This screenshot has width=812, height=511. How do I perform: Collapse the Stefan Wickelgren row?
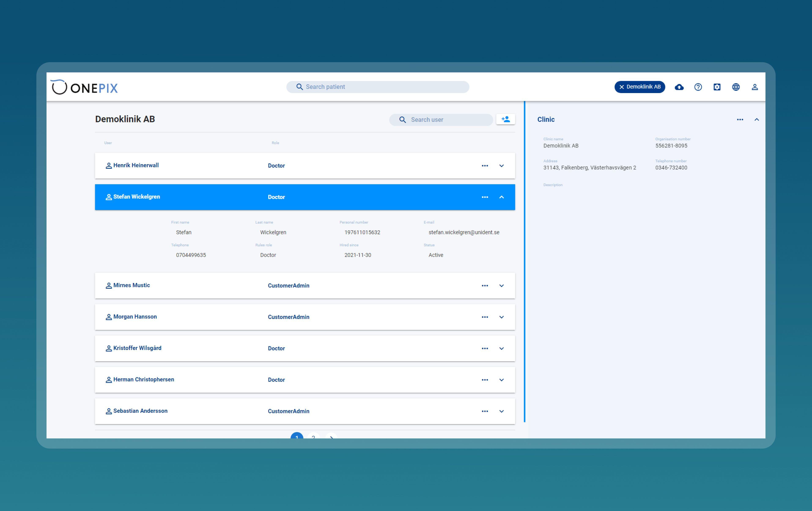[x=501, y=197]
